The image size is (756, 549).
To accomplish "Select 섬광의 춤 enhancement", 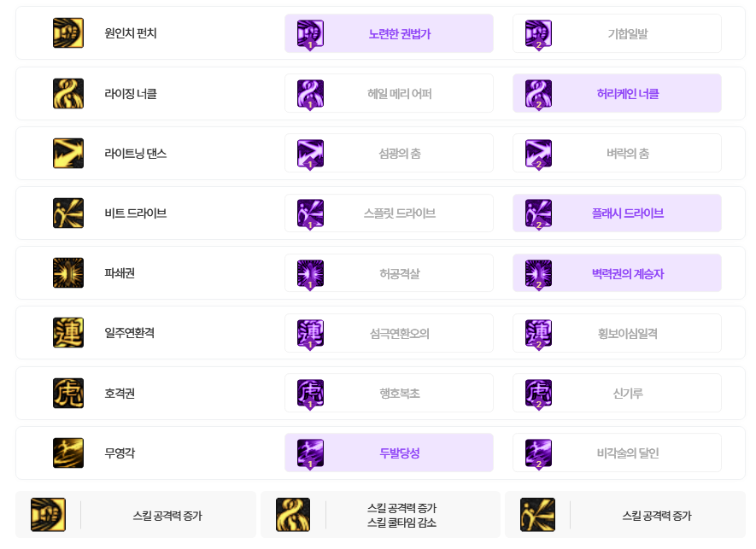I will coord(389,154).
